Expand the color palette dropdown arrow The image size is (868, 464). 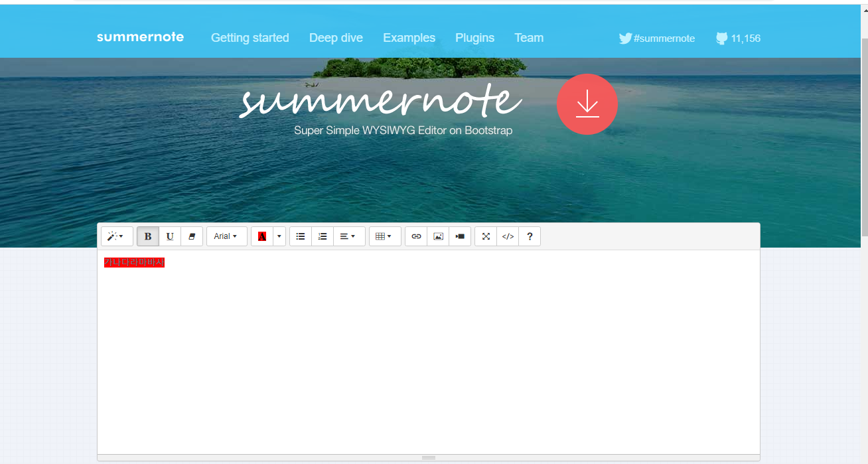[x=279, y=236]
